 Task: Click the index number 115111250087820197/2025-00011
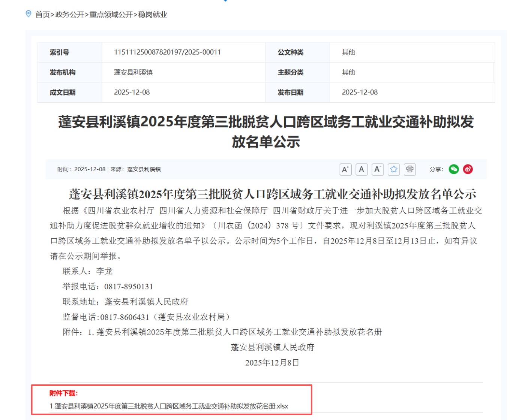click(x=167, y=52)
